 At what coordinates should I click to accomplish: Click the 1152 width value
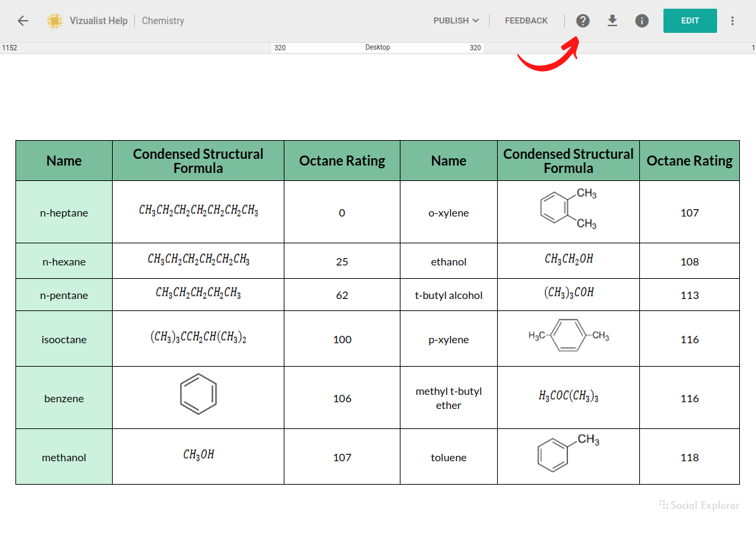click(9, 48)
